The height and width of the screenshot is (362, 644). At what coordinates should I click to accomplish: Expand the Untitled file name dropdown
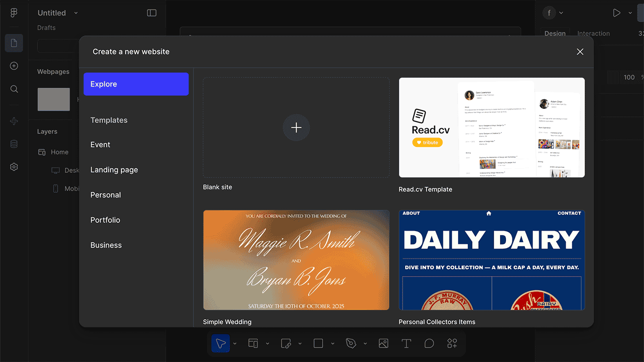pos(76,13)
